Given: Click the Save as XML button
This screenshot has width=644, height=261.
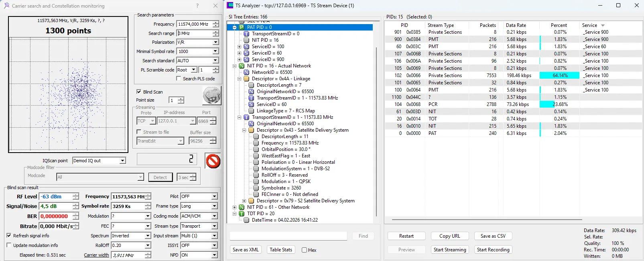Looking at the screenshot, I should click(x=246, y=250).
